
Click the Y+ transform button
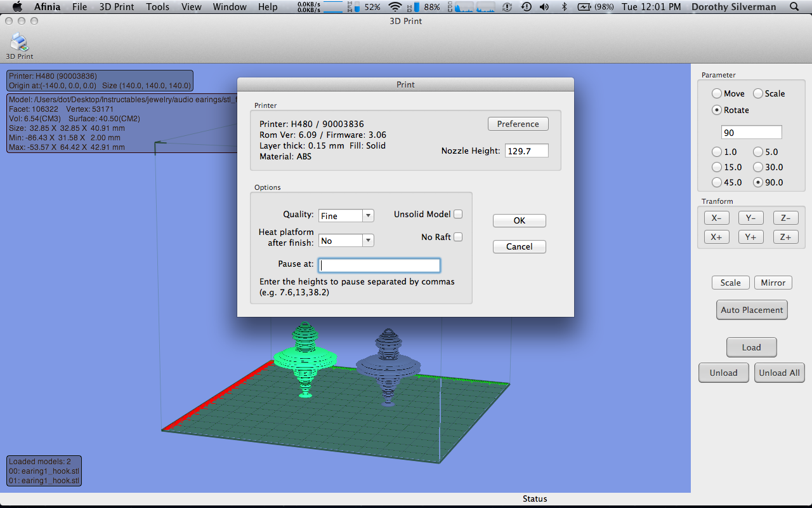click(750, 237)
